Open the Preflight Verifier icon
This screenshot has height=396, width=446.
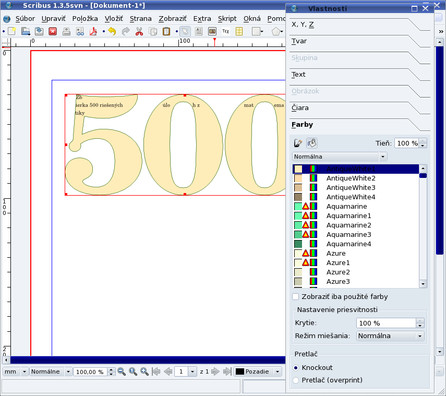pyautogui.click(x=80, y=32)
